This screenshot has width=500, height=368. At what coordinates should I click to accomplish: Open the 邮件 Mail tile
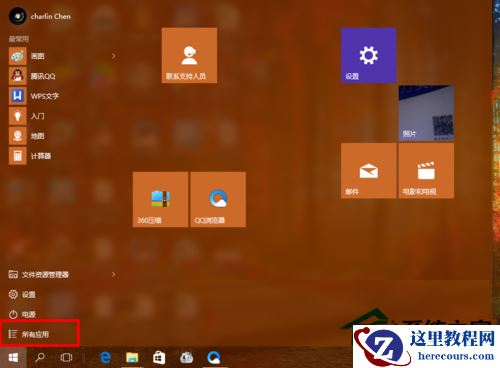pyautogui.click(x=368, y=171)
